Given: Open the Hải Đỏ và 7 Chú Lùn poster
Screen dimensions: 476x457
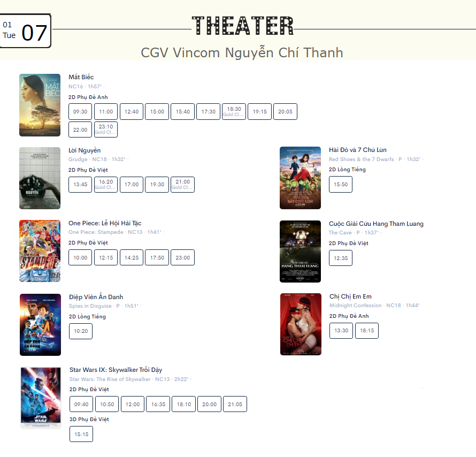Looking at the screenshot, I should click(x=300, y=178).
